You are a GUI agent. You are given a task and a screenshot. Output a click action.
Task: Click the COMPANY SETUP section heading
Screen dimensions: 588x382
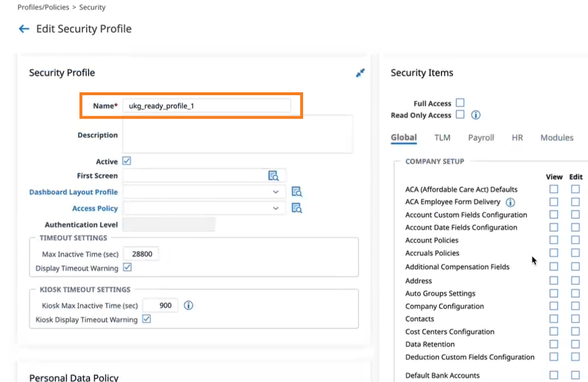(x=434, y=161)
